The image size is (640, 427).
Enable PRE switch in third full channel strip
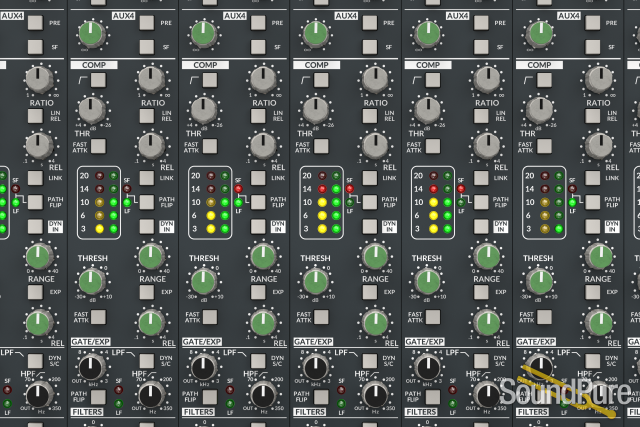[x=369, y=23]
